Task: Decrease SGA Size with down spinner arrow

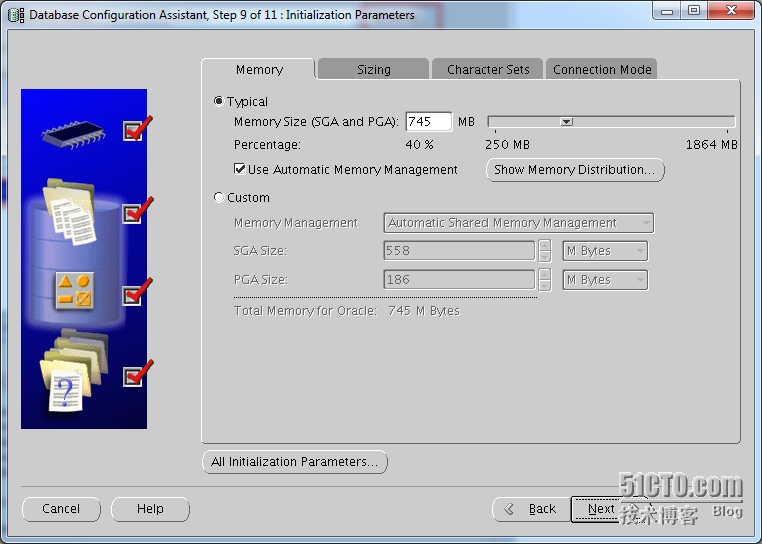Action: [x=545, y=257]
